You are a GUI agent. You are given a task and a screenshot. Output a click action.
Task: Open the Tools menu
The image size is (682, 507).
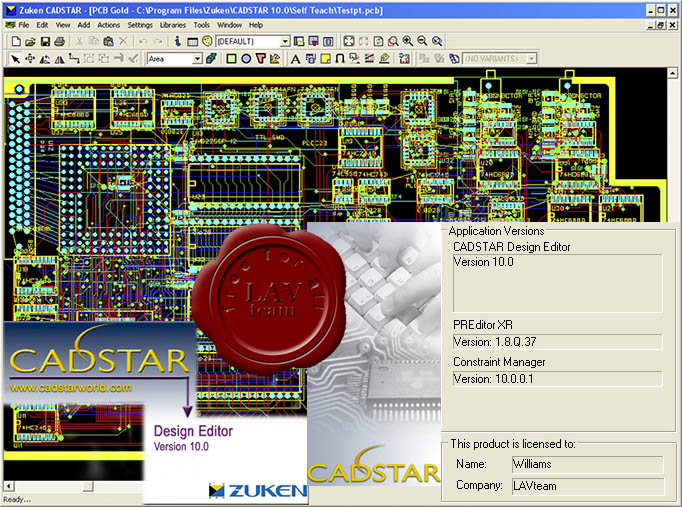[201, 25]
